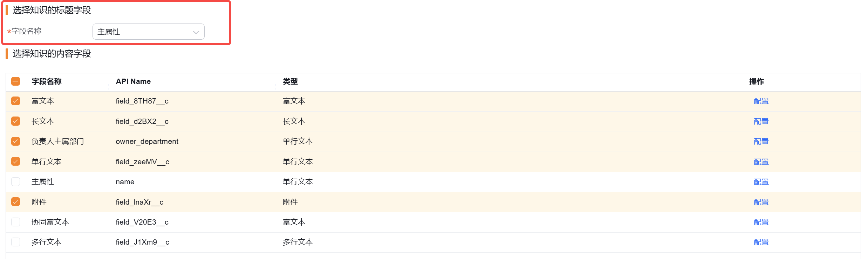The image size is (868, 259).
Task: Configure the 附件 field via 配置
Action: pyautogui.click(x=761, y=202)
